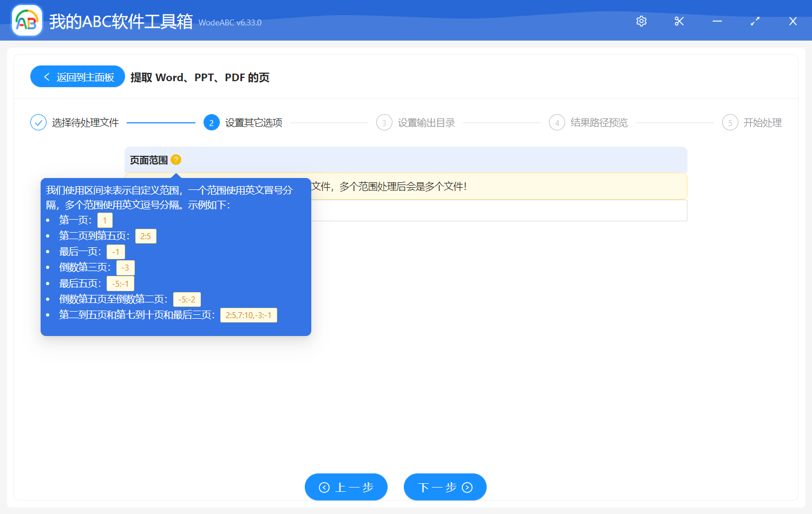Select the 提取 Word、PPT、PDF 的页 heading

point(200,77)
